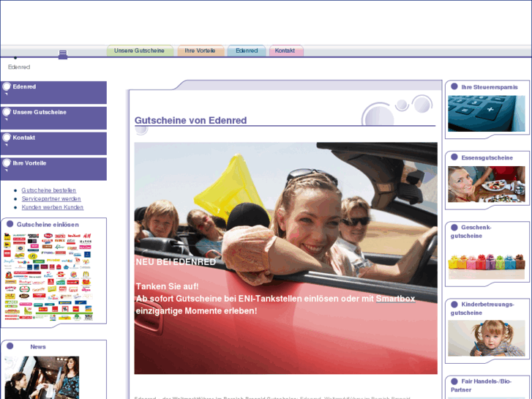
Task: Open Edenred in the left sidebar menu
Action: pos(53,92)
